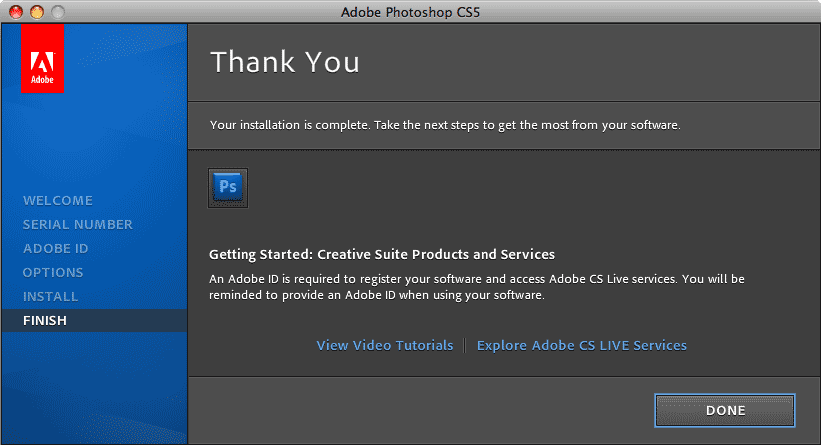The width and height of the screenshot is (821, 445).
Task: Click the 'An Adobe ID is required' paragraph
Action: pyautogui.click(x=476, y=287)
